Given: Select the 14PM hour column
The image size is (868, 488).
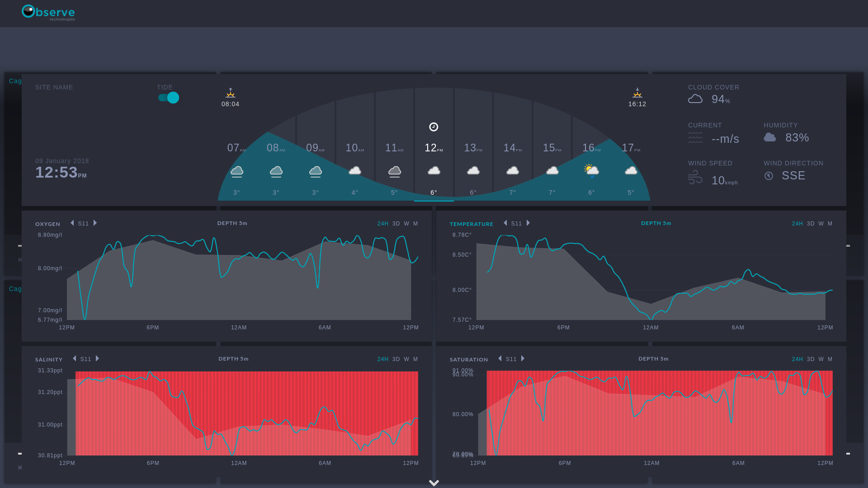Looking at the screenshot, I should [513, 149].
